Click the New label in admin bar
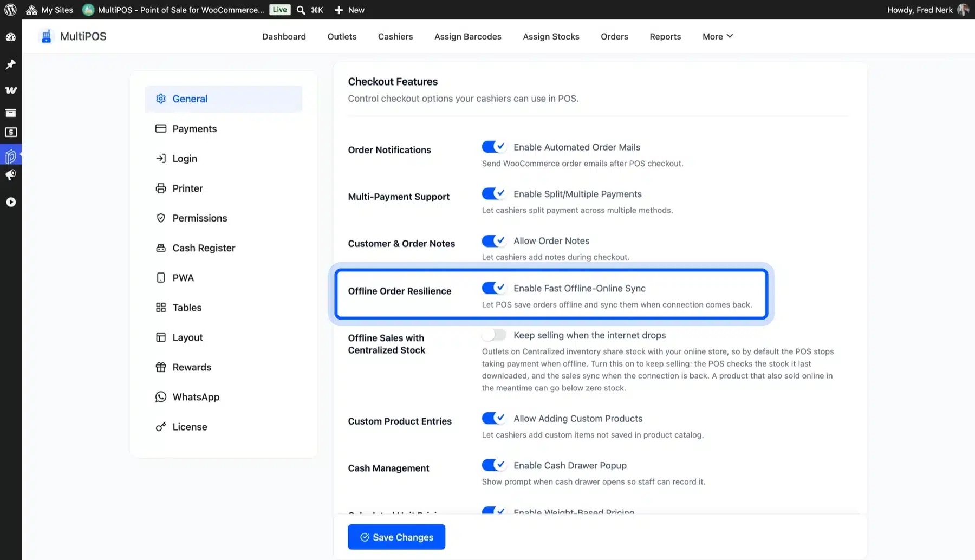 [356, 10]
